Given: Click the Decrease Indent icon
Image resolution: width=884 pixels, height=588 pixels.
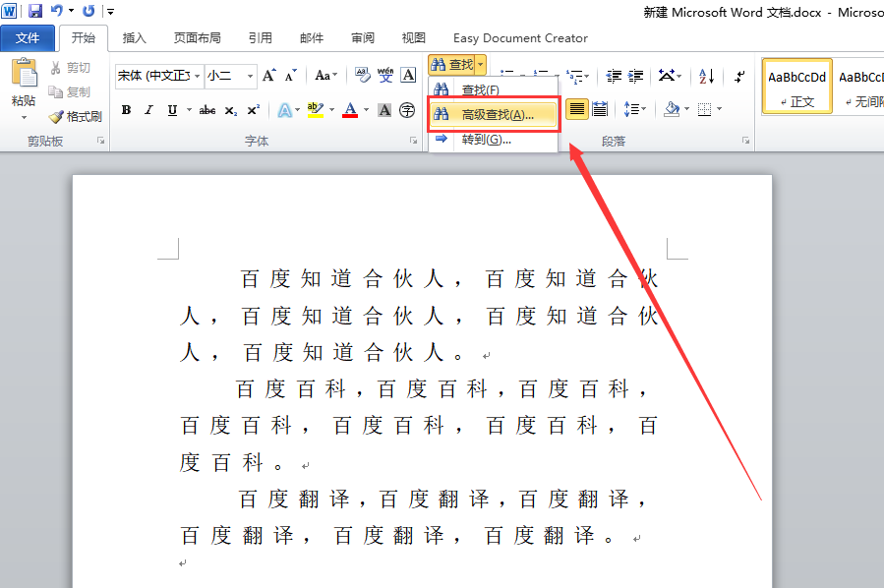Looking at the screenshot, I should pyautogui.click(x=614, y=76).
